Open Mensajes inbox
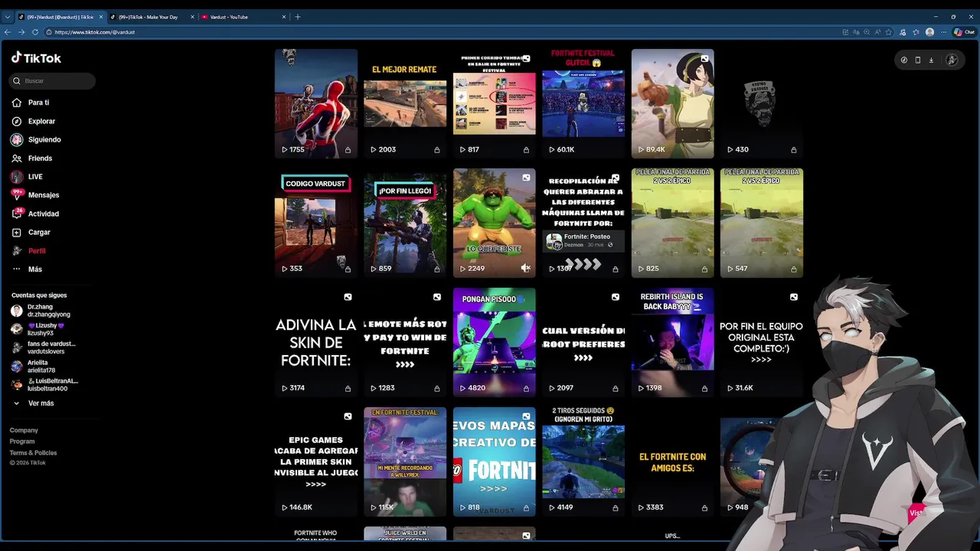Screen dimensions: 980x551 [35, 195]
